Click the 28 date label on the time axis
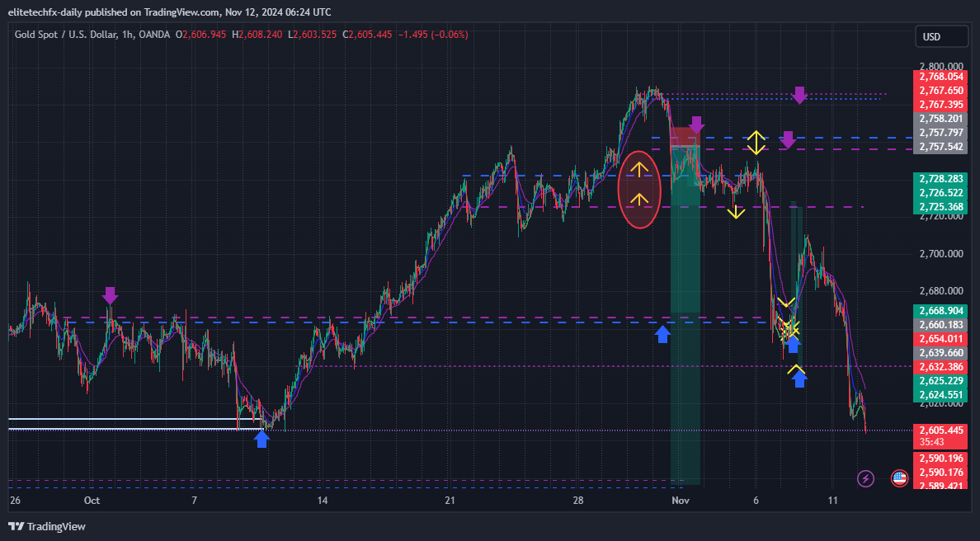Screen dimensions: 980x541 coord(578,501)
